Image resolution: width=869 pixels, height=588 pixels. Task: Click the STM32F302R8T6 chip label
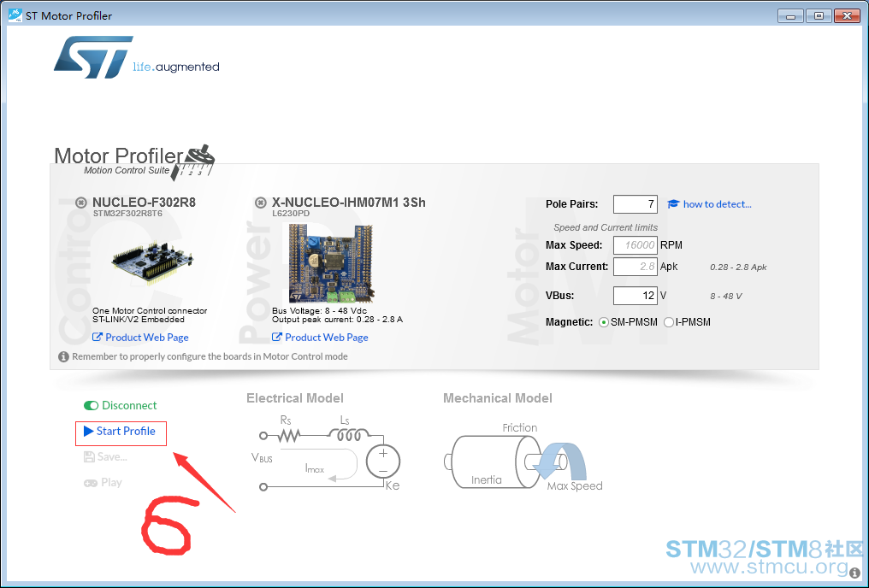tap(127, 214)
